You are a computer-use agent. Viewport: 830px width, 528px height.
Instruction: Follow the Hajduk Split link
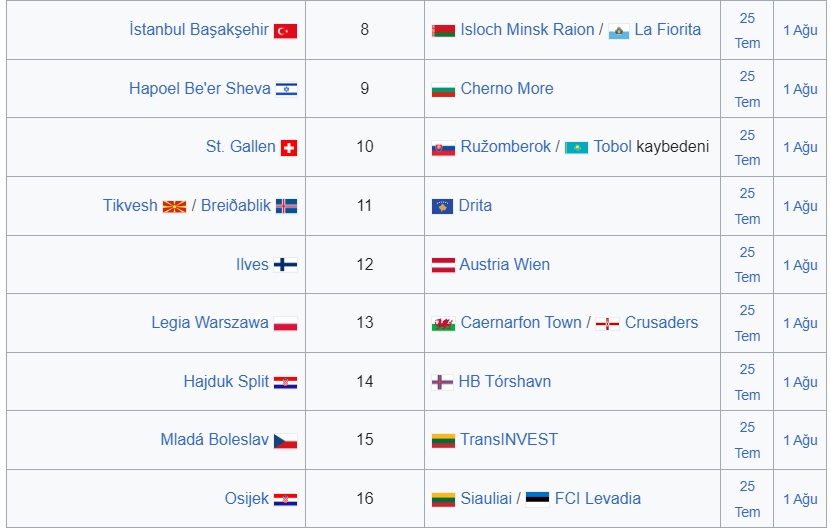(226, 381)
